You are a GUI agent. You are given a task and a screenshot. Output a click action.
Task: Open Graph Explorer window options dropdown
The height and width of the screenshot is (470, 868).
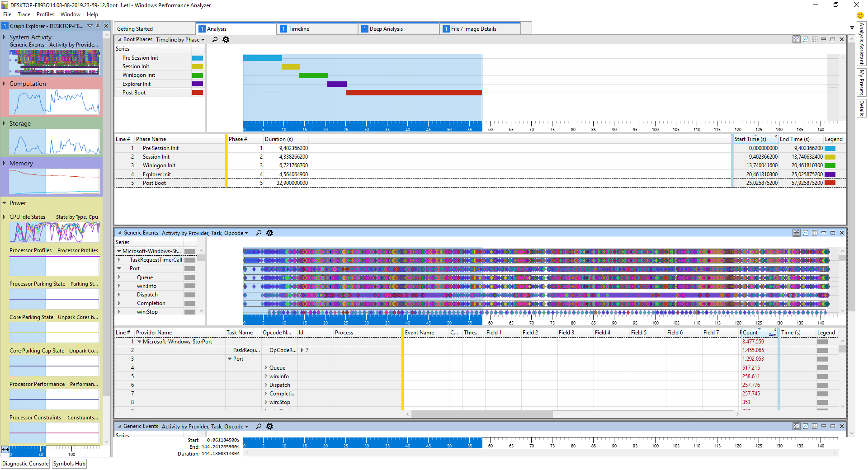(90, 26)
